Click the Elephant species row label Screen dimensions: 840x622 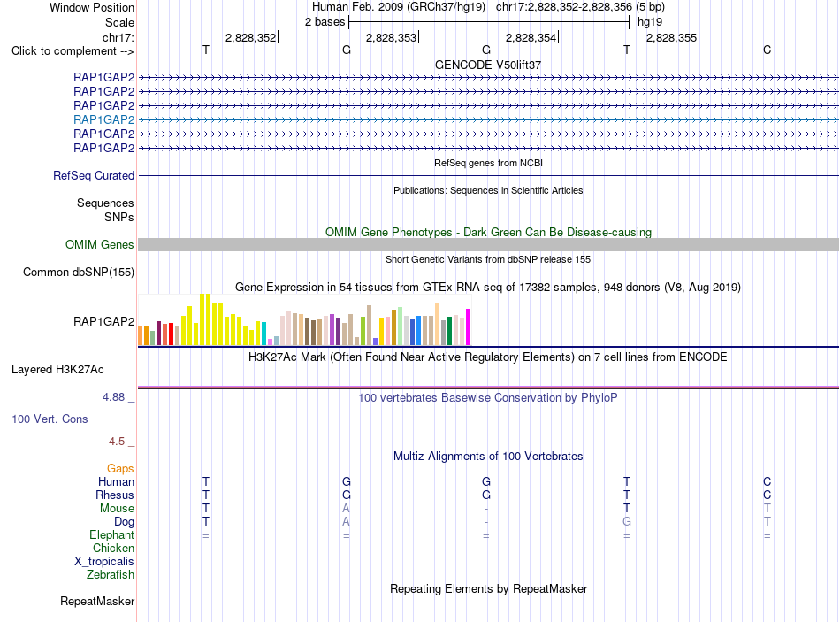tap(111, 534)
